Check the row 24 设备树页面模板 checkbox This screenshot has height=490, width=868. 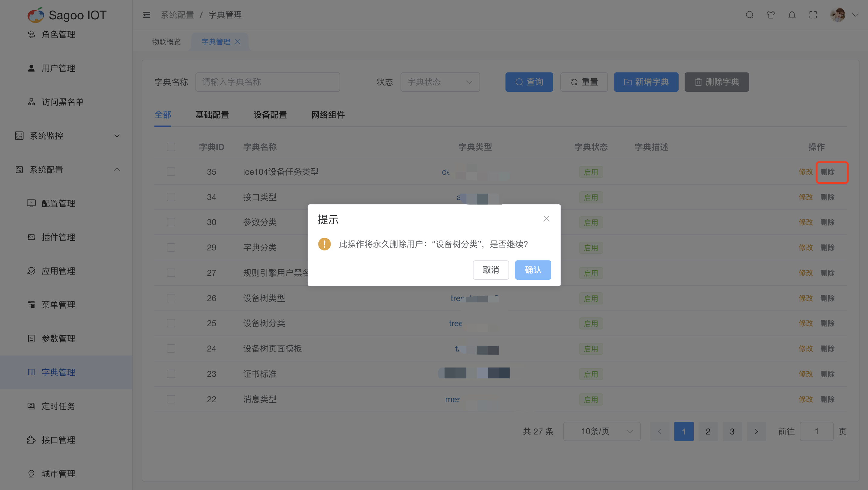[x=171, y=348]
